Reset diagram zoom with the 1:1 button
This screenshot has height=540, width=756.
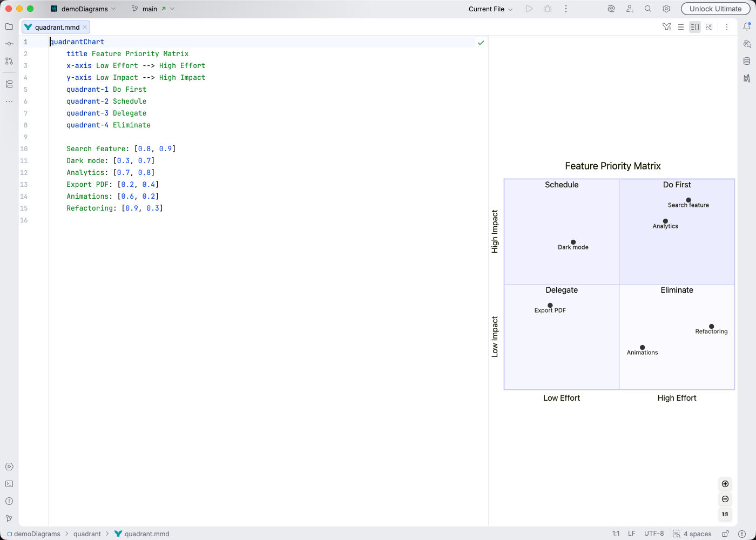click(x=725, y=514)
